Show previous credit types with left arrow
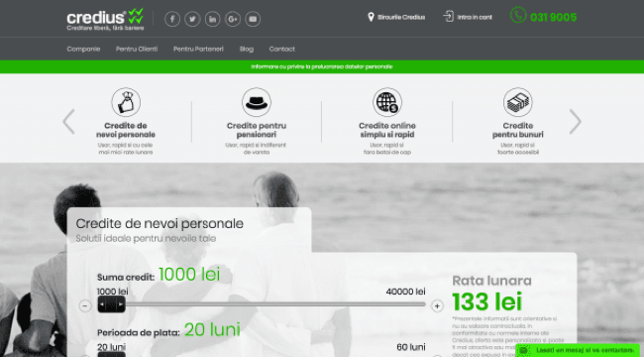 pos(68,122)
